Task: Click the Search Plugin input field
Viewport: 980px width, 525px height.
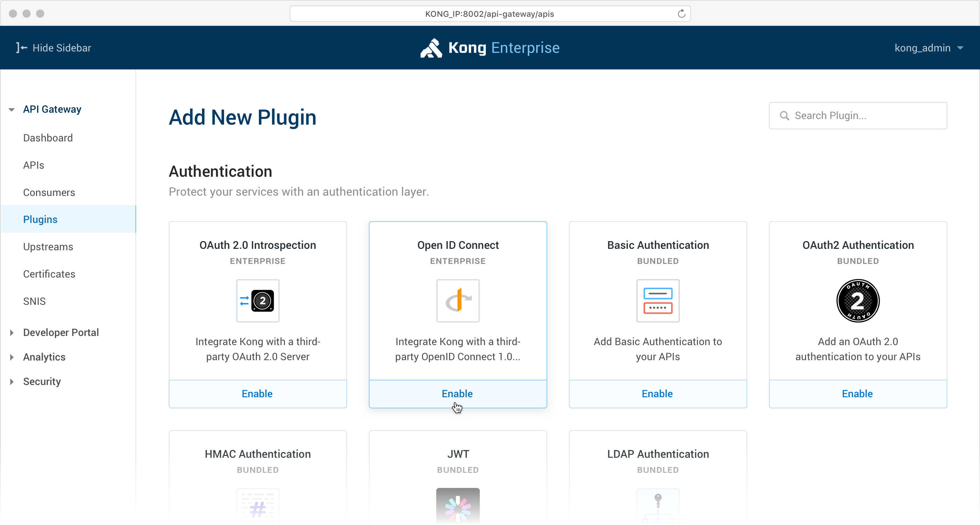Action: click(858, 115)
